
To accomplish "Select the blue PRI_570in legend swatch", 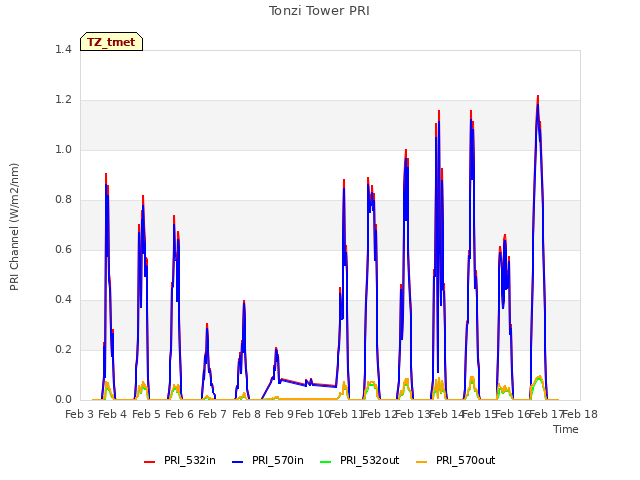I will pyautogui.click(x=238, y=462).
